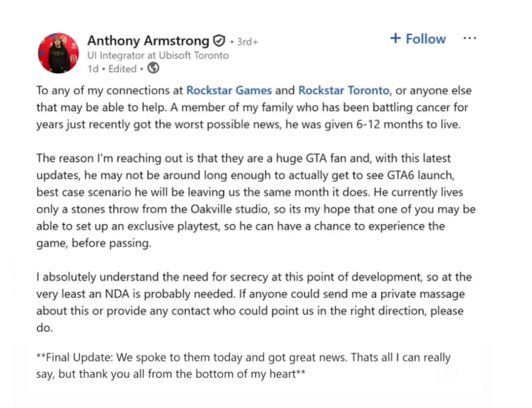Click the verified shield badge beside the name
The image size is (532, 408).
(x=219, y=41)
